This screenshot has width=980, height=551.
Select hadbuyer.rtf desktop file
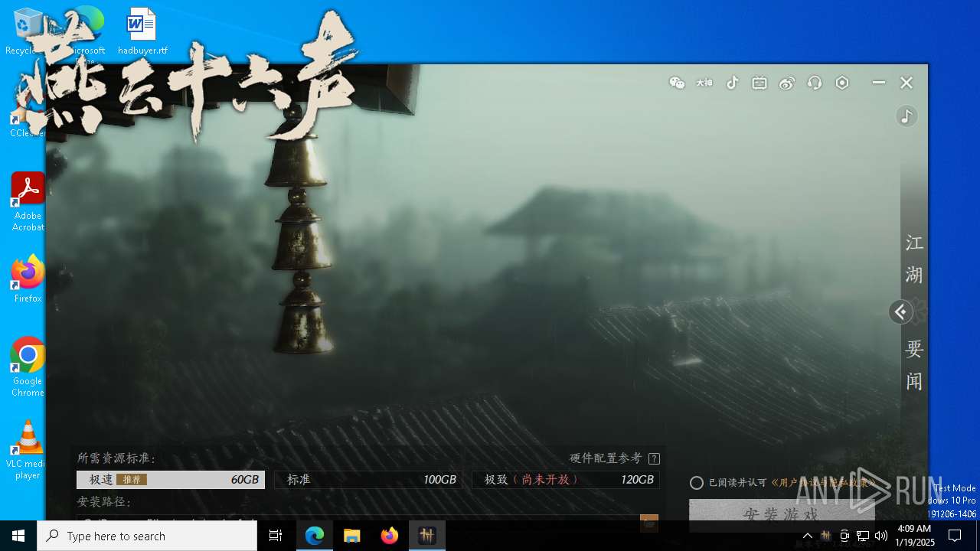coord(142,31)
